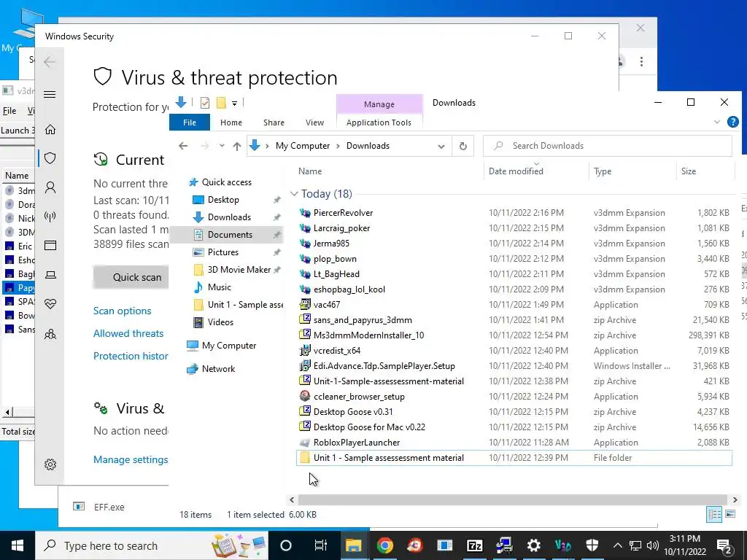Image resolution: width=747 pixels, height=560 pixels.
Task: Select the shield Virus protection sidebar icon
Action: point(50,158)
